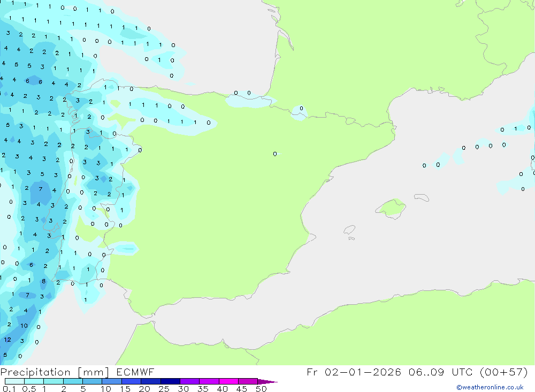Click the legend label '25'
Screen dimensions: 535x392
(164, 389)
